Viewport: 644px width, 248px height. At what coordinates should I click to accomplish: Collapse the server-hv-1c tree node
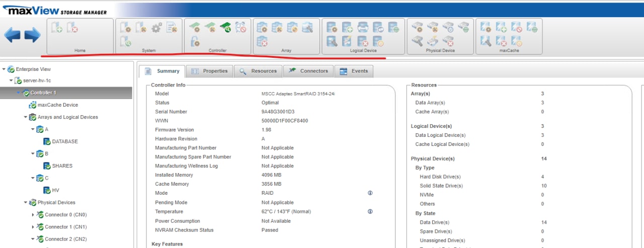pyautogui.click(x=11, y=80)
